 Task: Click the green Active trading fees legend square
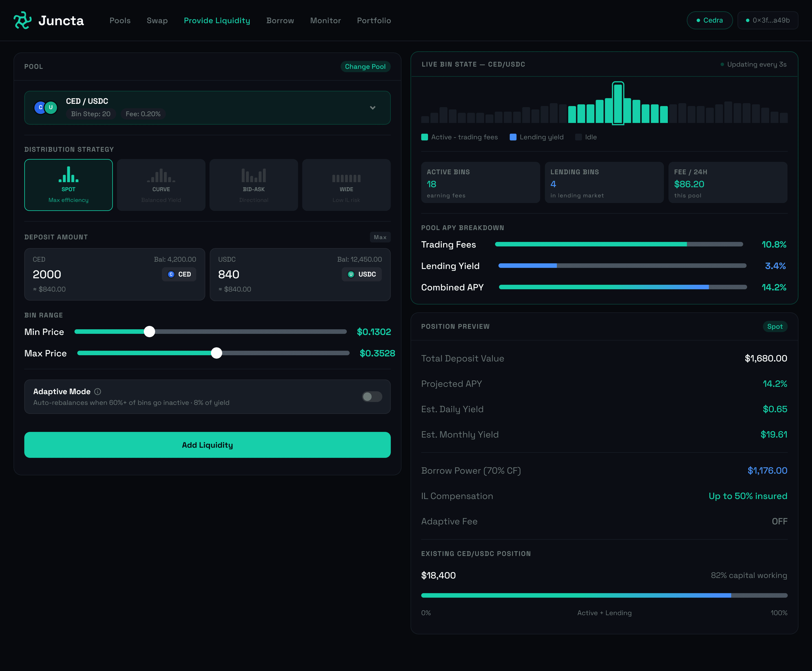coord(424,137)
